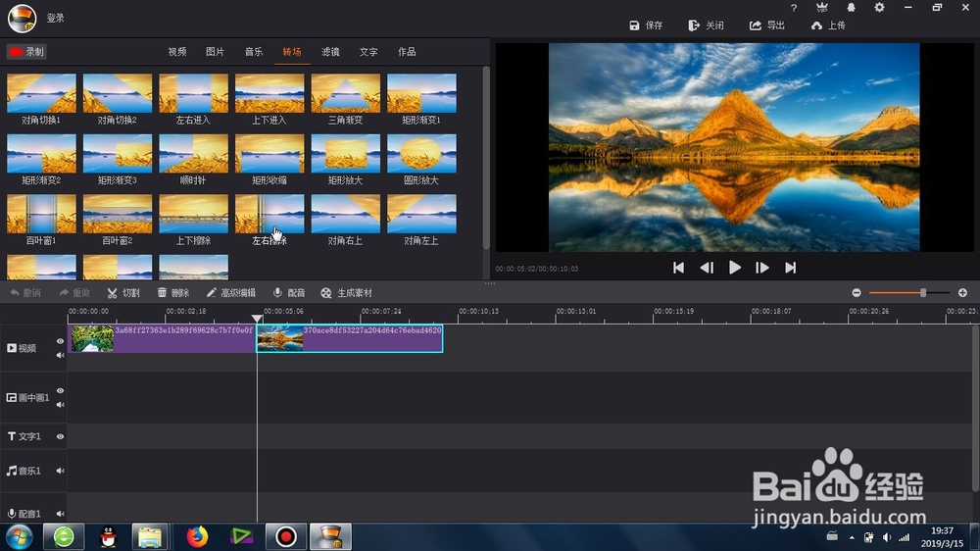Toggle visibility of the 文字1 track
The width and height of the screenshot is (980, 551).
tap(60, 436)
